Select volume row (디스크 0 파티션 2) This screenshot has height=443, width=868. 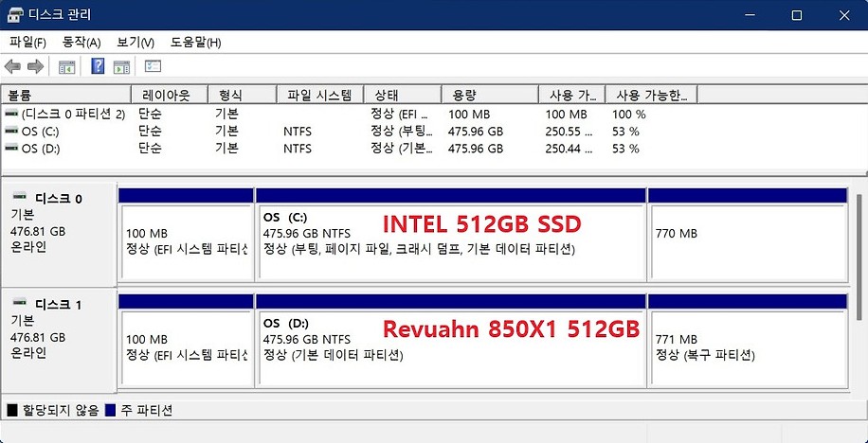(x=73, y=115)
